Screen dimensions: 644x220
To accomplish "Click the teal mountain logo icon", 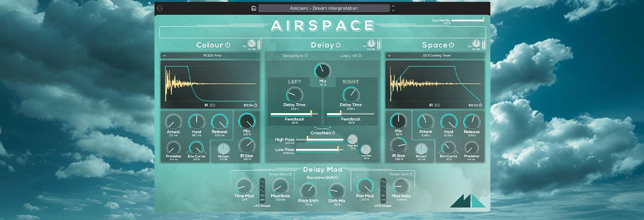I will point(467,201).
